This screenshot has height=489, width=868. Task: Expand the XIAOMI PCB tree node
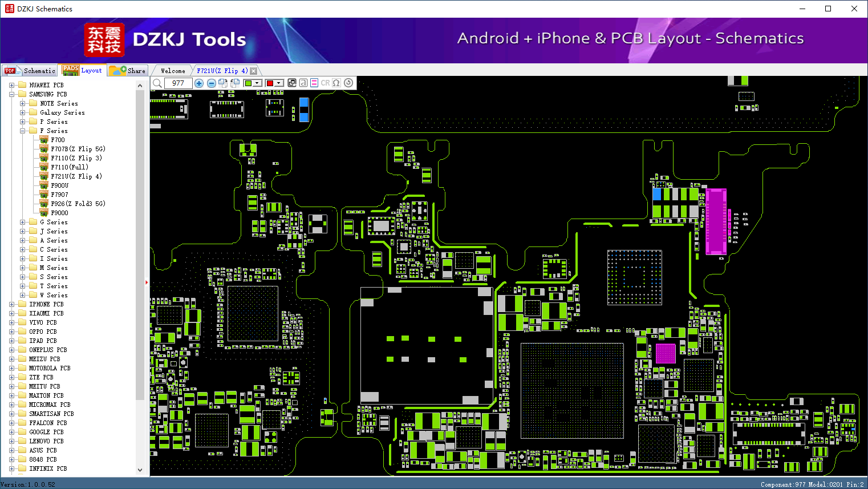click(x=12, y=313)
